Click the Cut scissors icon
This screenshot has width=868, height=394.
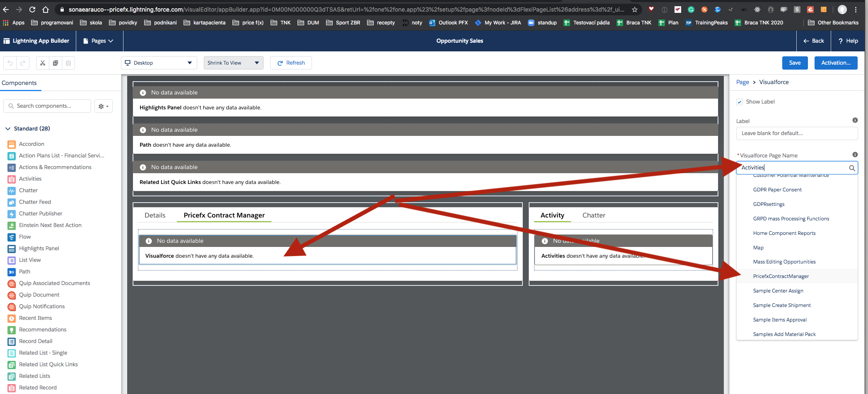42,63
